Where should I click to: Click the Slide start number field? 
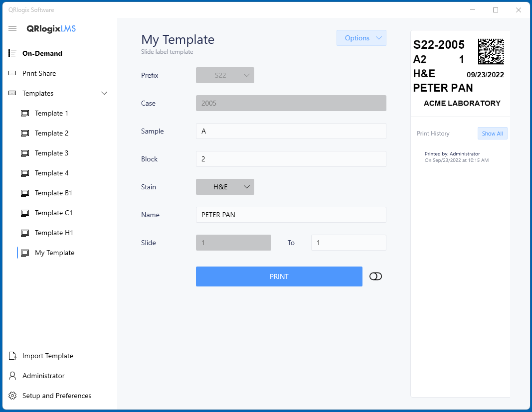tap(233, 243)
